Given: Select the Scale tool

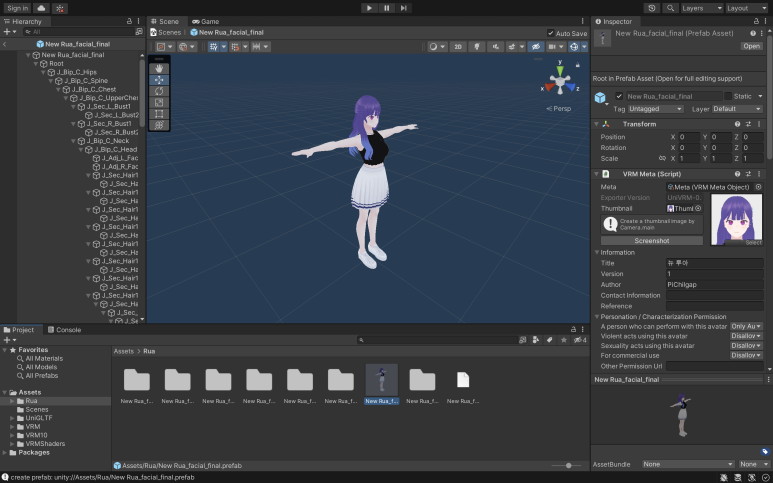Looking at the screenshot, I should (x=159, y=103).
